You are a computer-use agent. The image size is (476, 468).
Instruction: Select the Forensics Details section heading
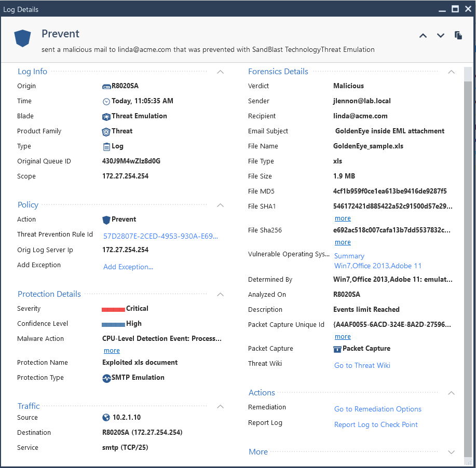click(x=278, y=72)
